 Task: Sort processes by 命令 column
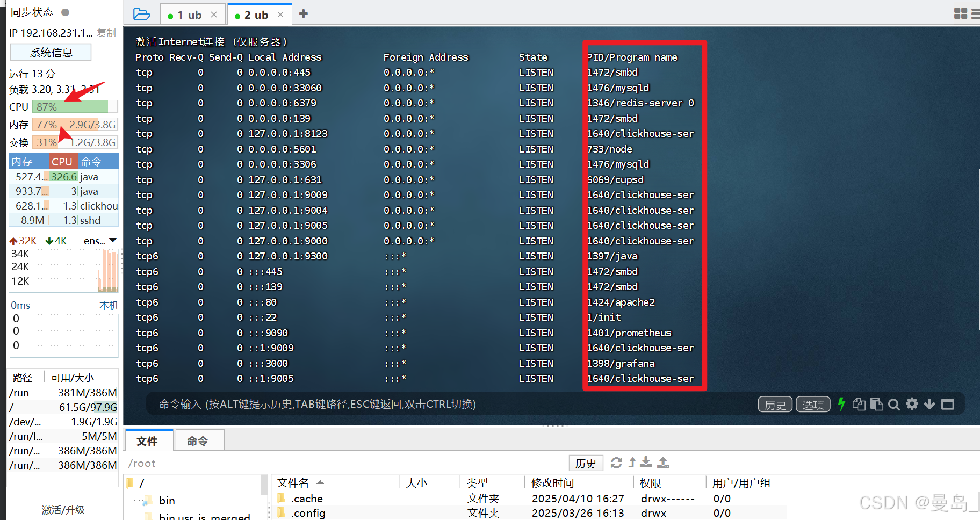coord(98,162)
